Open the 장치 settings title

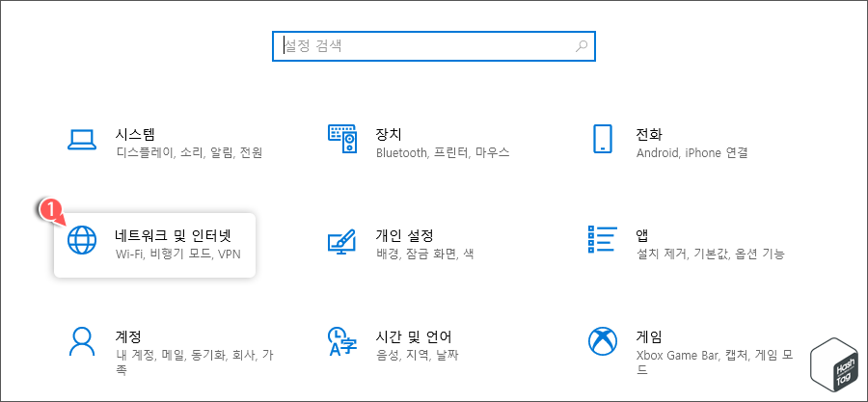pyautogui.click(x=389, y=134)
